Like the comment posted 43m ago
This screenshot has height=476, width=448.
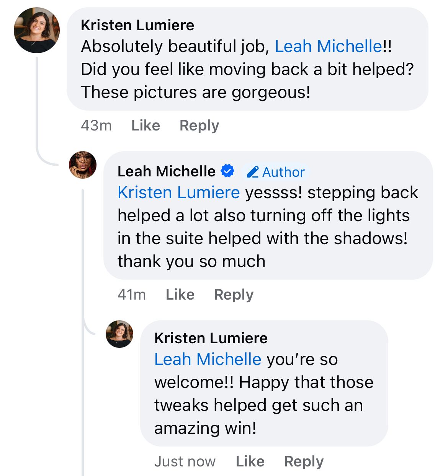(146, 126)
